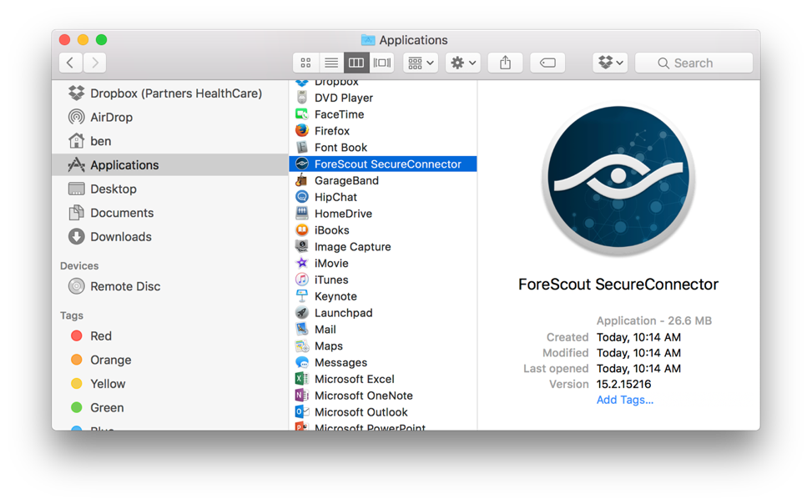Select the Maps app icon
This screenshot has width=812, height=504.
302,346
